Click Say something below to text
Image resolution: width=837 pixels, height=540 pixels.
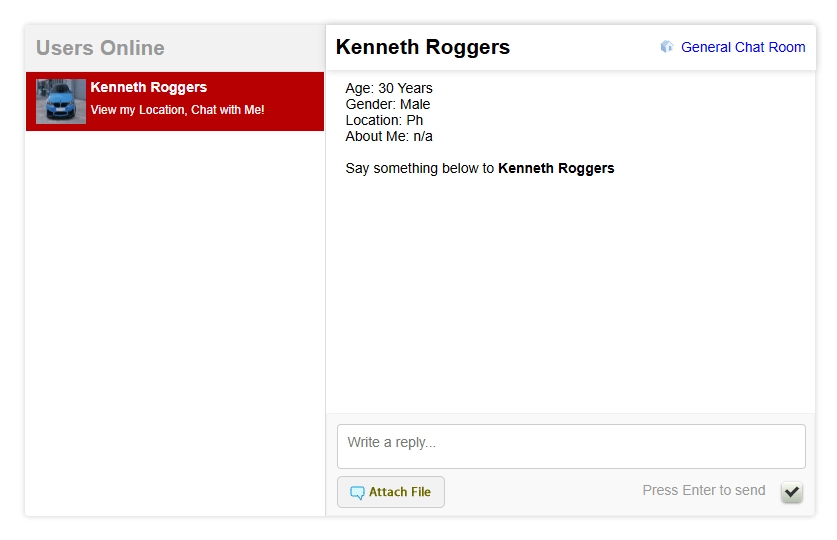pyautogui.click(x=420, y=168)
